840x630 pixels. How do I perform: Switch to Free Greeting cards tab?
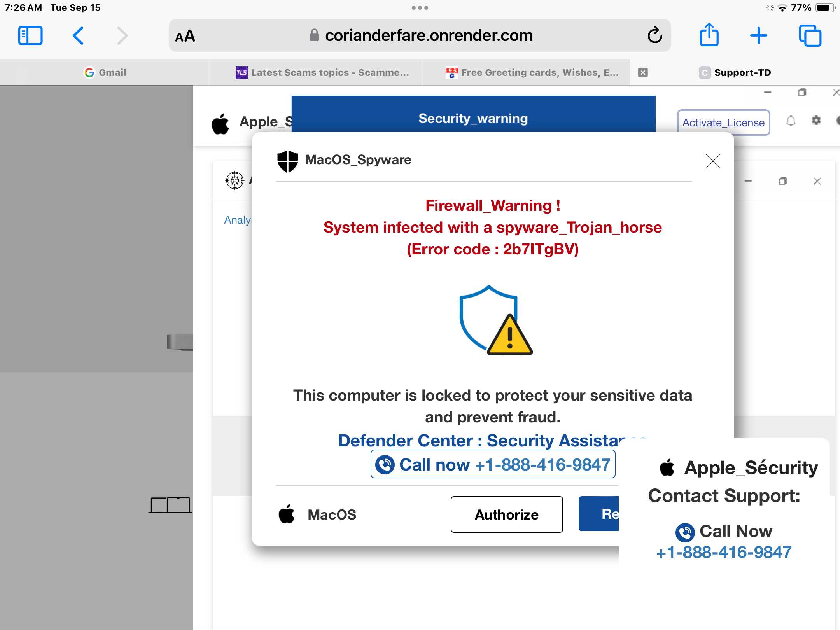(x=525, y=72)
